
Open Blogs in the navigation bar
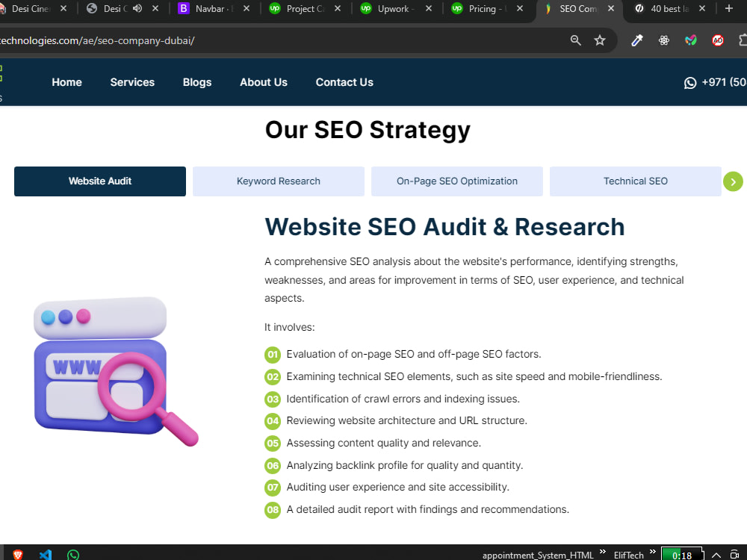(197, 82)
